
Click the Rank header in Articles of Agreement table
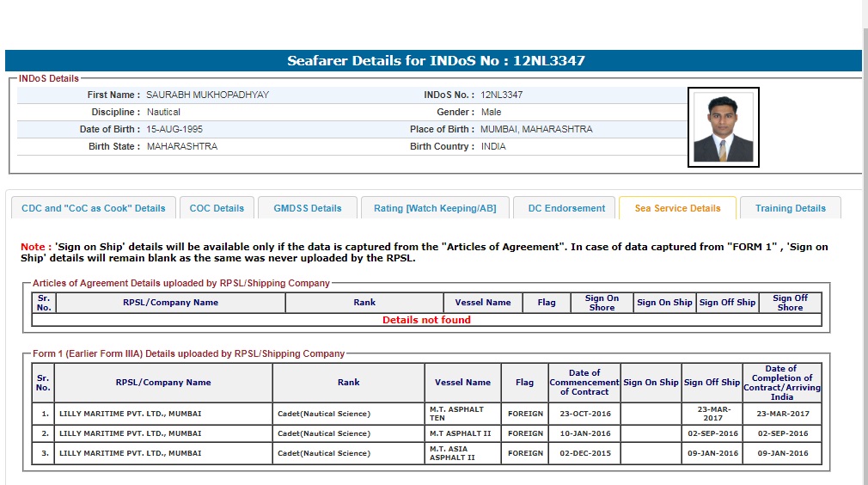tap(364, 303)
